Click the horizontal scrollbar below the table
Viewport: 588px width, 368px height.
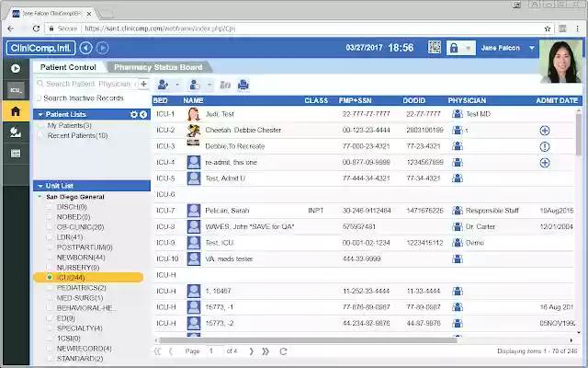(308, 340)
